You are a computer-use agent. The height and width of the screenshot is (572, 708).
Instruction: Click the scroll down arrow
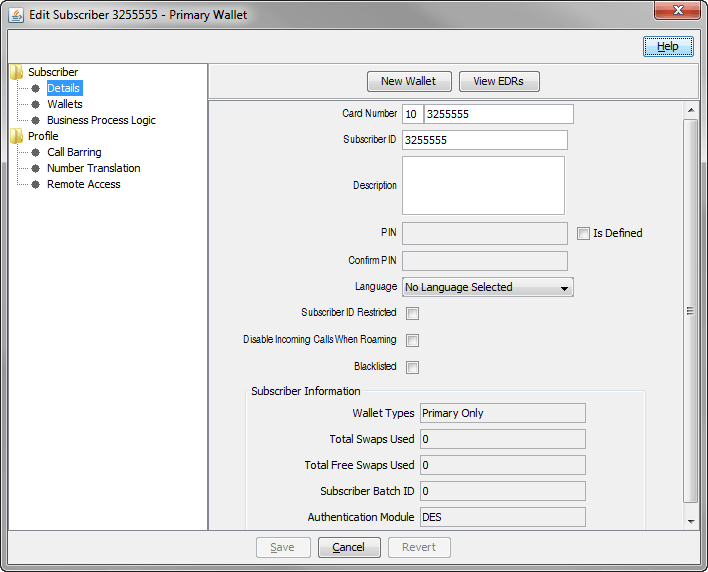[x=691, y=521]
